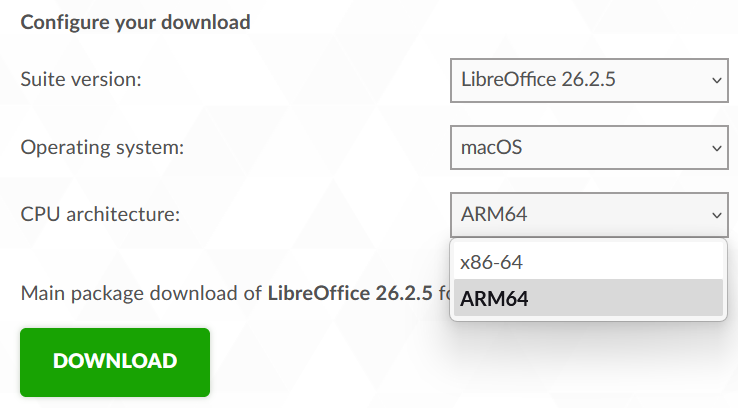Click the "Configure your download" heading
Screen dimensions: 738x408
click(136, 23)
